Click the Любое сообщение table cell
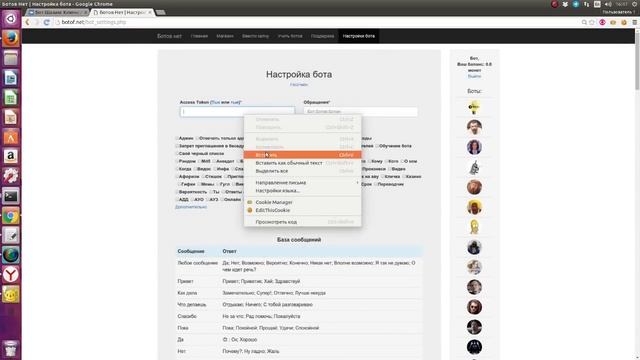 coord(198,263)
